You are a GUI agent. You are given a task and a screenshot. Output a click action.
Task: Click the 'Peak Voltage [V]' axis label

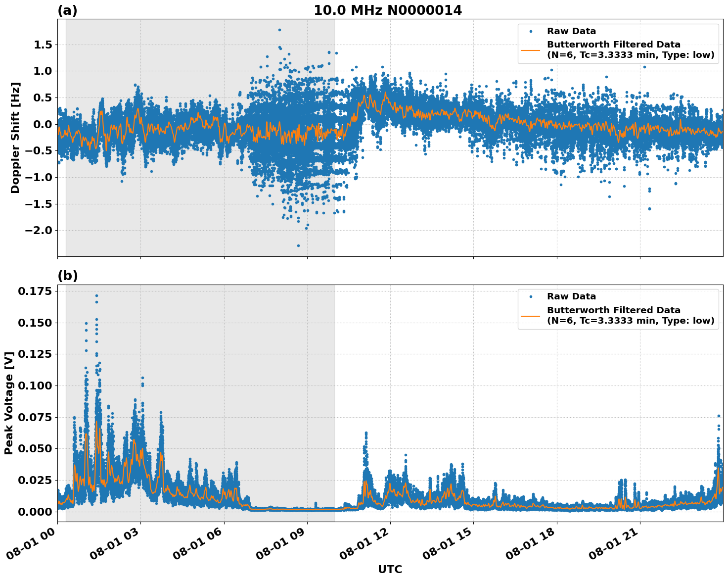pos(9,403)
